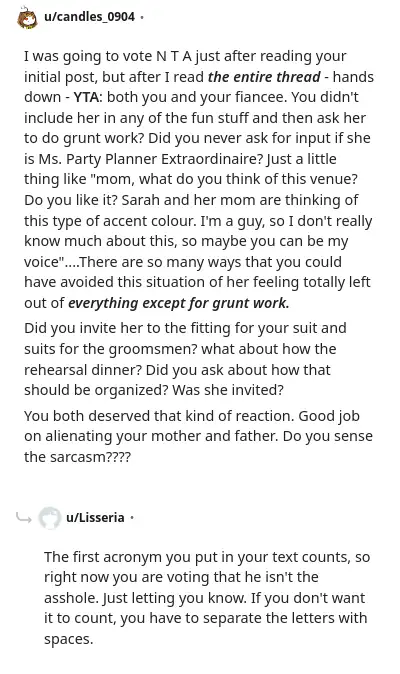The width and height of the screenshot is (400, 674).
Task: Click Lisseria's reply about the first acronym
Action: pos(207,597)
